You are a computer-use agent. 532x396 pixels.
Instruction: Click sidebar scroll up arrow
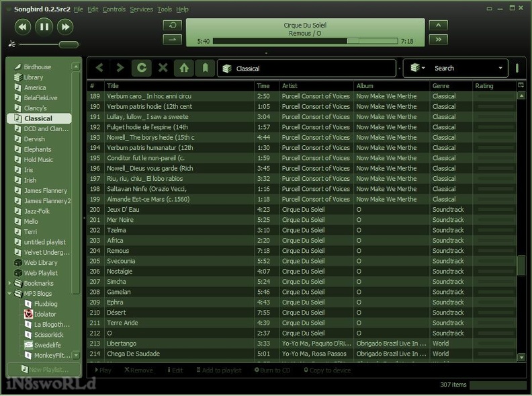pyautogui.click(x=76, y=67)
